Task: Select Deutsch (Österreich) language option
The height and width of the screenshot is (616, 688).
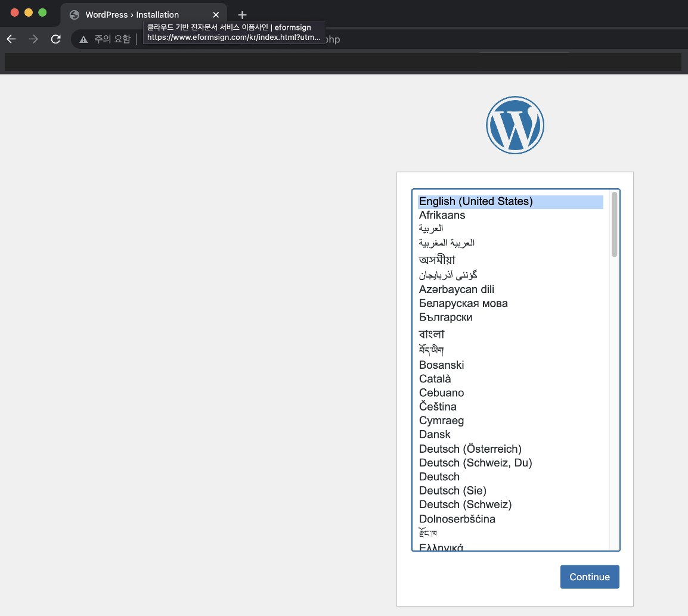Action: click(x=511, y=449)
